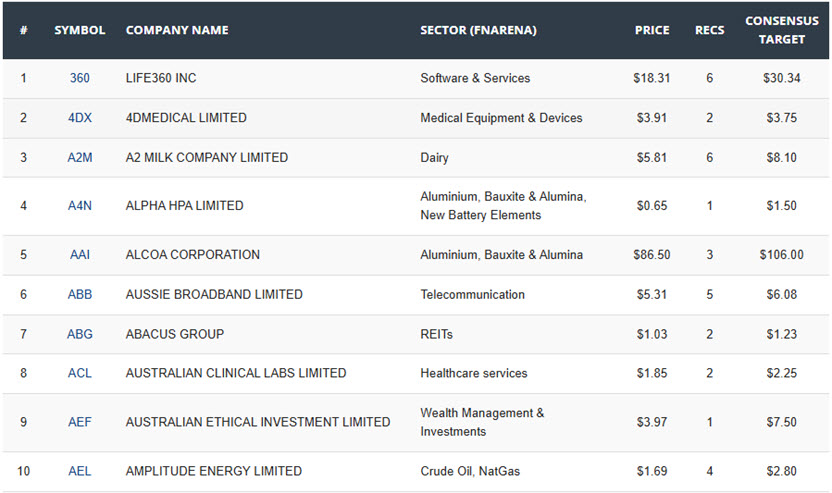This screenshot has width=832, height=493.
Task: Click the $7.50 consensus target
Action: (x=782, y=422)
